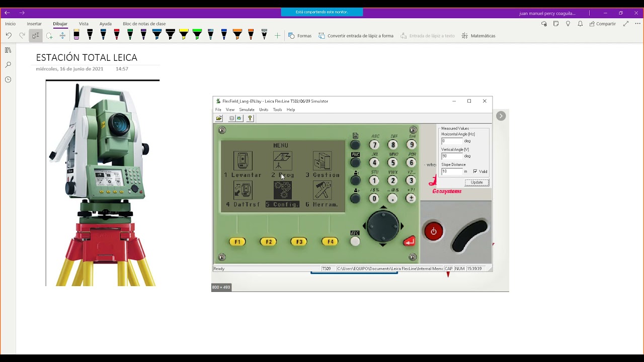Click the total station photo in the note
The width and height of the screenshot is (644, 362).
(103, 184)
